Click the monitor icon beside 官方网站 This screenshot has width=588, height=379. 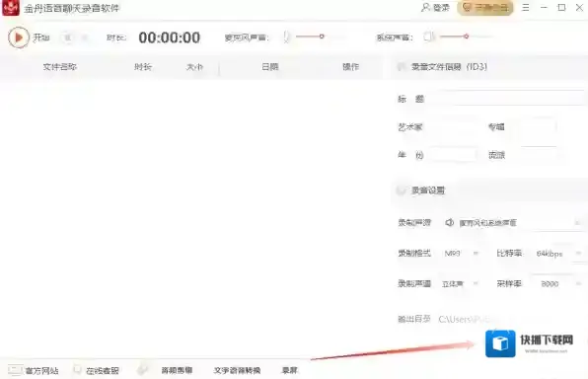coord(16,370)
